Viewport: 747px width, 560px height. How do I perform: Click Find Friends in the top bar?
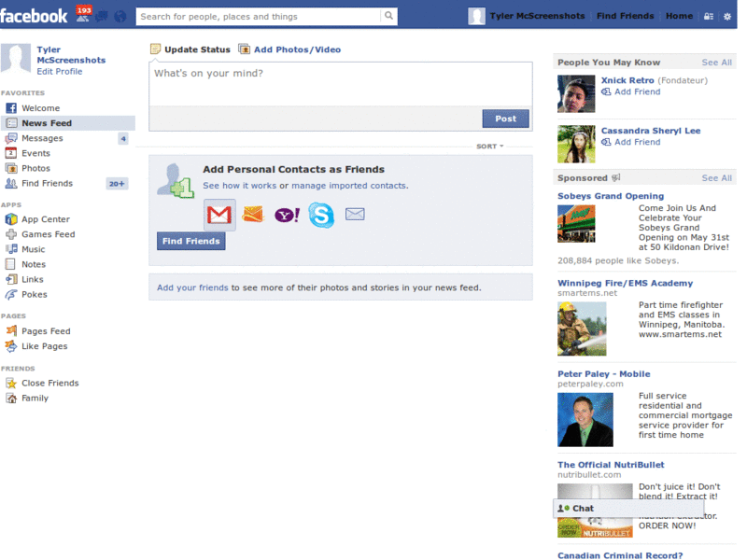click(625, 16)
